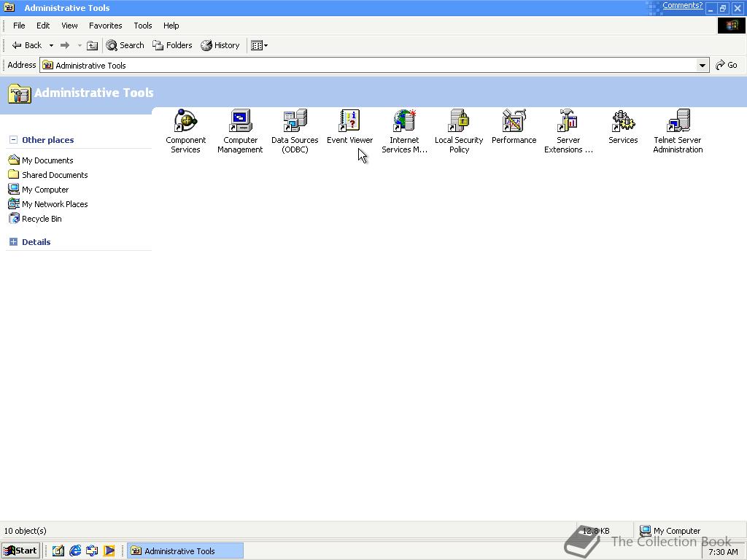The height and width of the screenshot is (560, 747).
Task: Collapse the Other places section
Action: 13,140
